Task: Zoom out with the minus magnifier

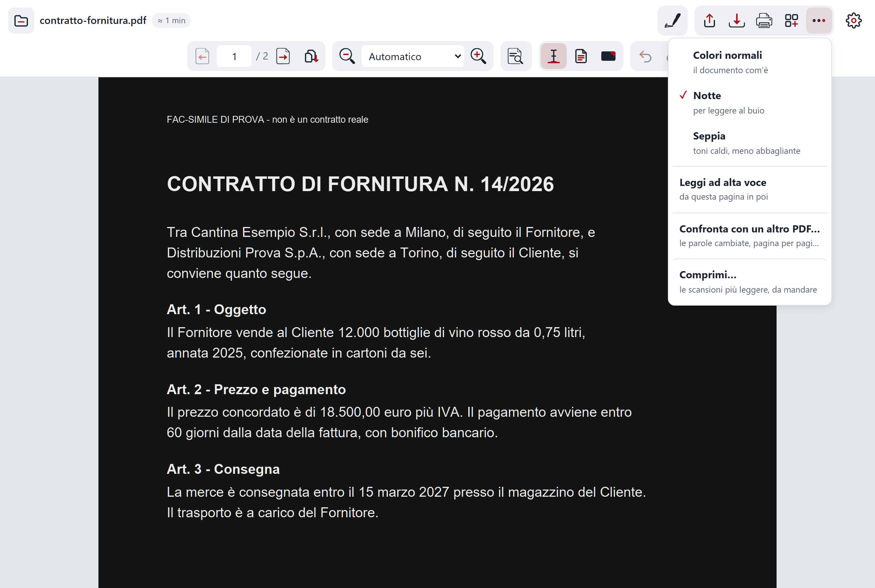Action: (347, 57)
